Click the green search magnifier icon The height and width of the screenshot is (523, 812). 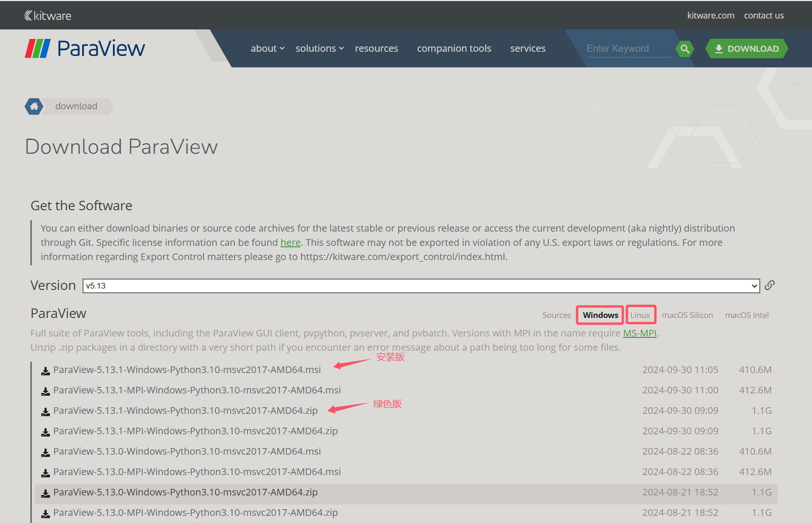point(685,48)
